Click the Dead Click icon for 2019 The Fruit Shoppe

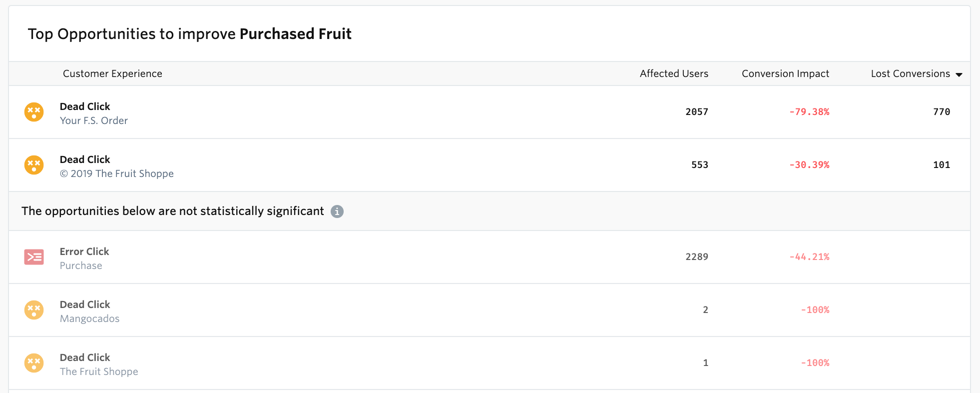(x=34, y=165)
